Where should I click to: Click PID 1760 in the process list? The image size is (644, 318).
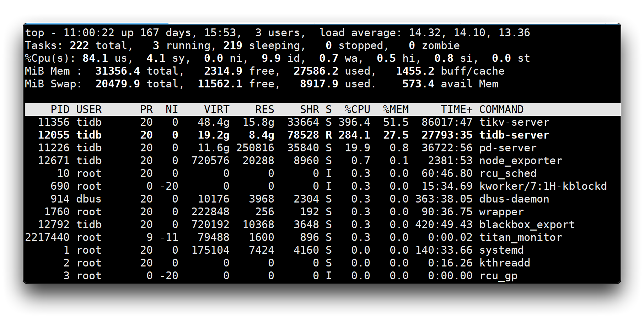click(x=57, y=212)
